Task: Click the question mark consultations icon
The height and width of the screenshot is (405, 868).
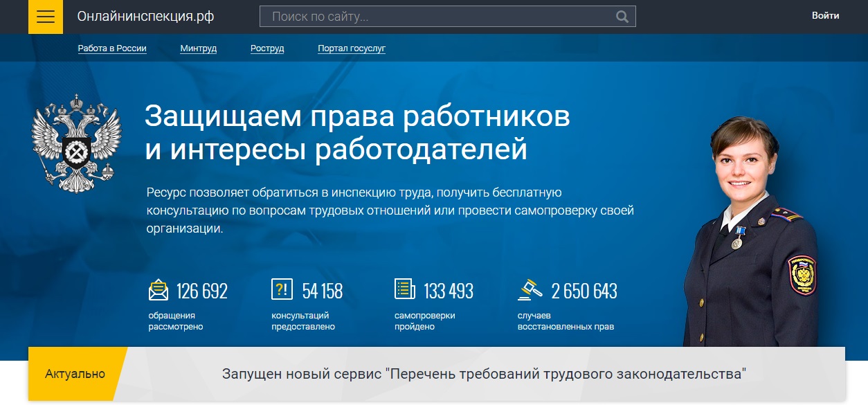Action: [282, 289]
